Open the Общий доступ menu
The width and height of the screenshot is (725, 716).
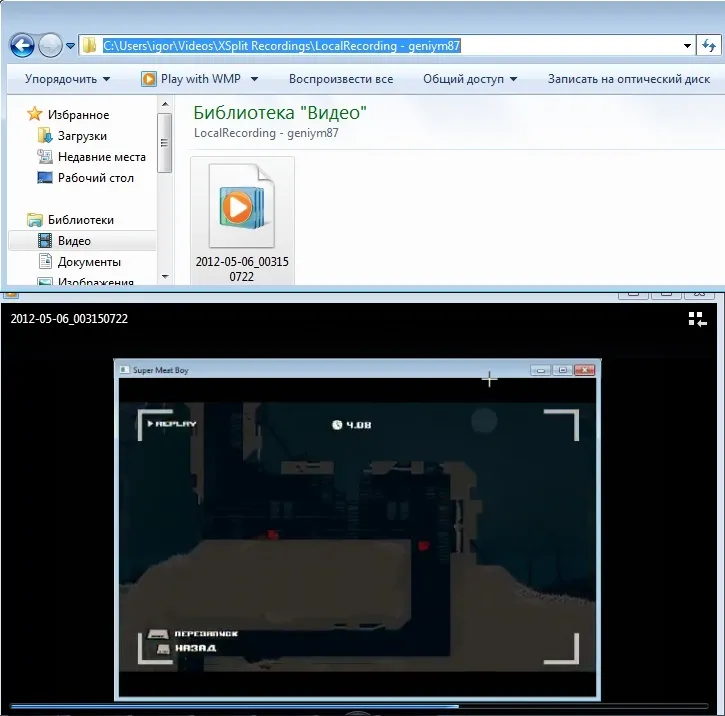[x=469, y=79]
